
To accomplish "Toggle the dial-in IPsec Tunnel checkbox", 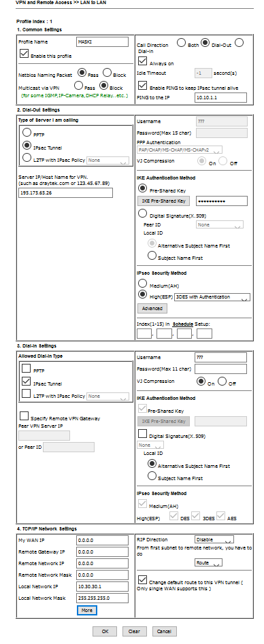I will click(26, 381).
